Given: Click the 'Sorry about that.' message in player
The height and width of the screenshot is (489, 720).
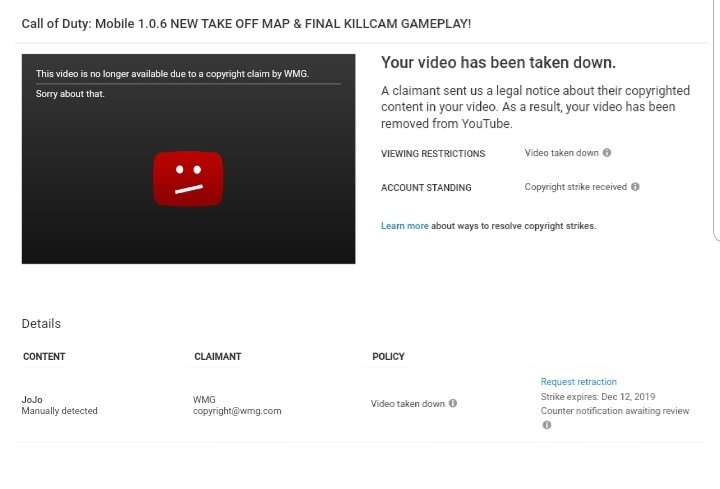Looking at the screenshot, I should coord(70,94).
